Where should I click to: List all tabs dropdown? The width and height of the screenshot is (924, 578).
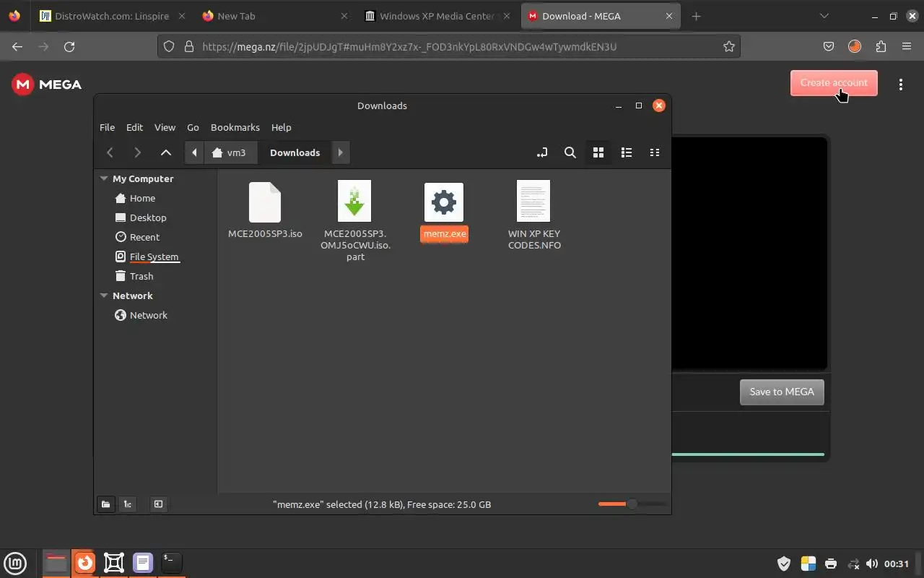click(824, 16)
